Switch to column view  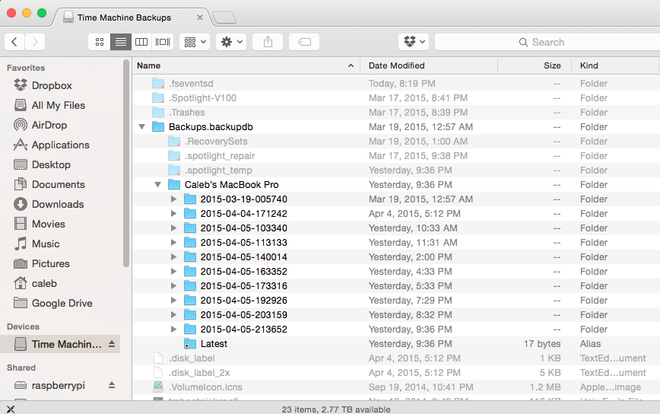(141, 42)
